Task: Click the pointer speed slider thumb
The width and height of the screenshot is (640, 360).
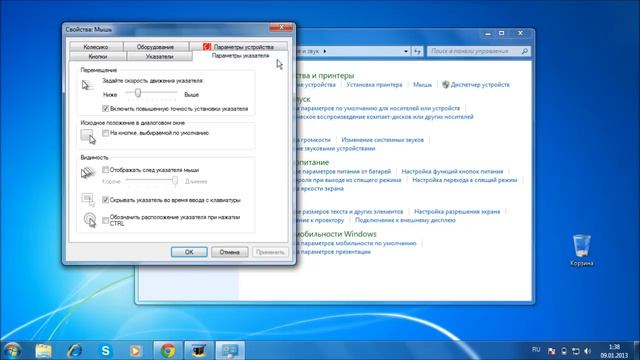Action: point(138,93)
